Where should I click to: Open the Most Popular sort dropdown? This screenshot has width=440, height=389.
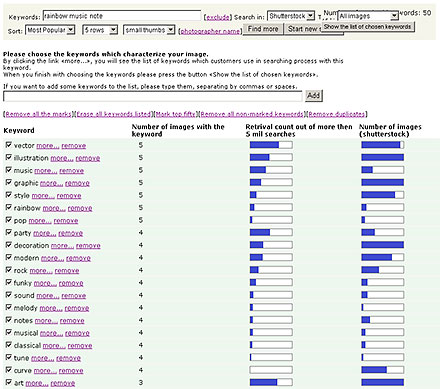[x=50, y=30]
